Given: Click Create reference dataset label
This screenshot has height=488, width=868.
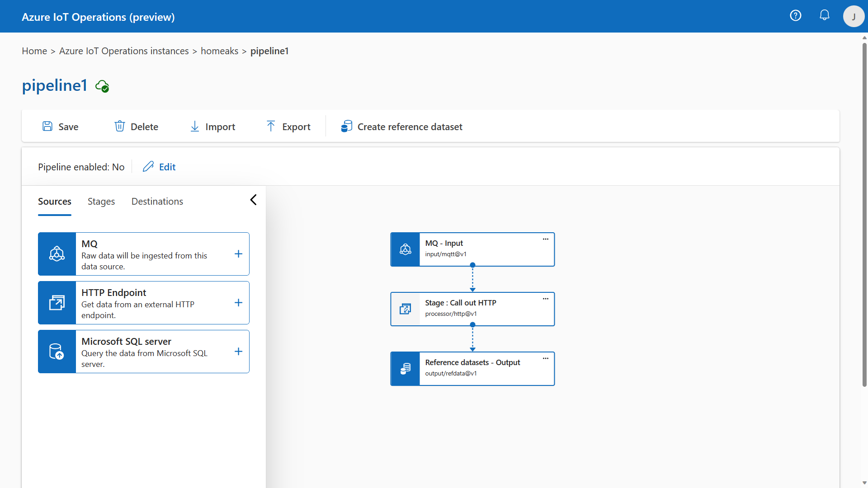Looking at the screenshot, I should click(x=410, y=127).
